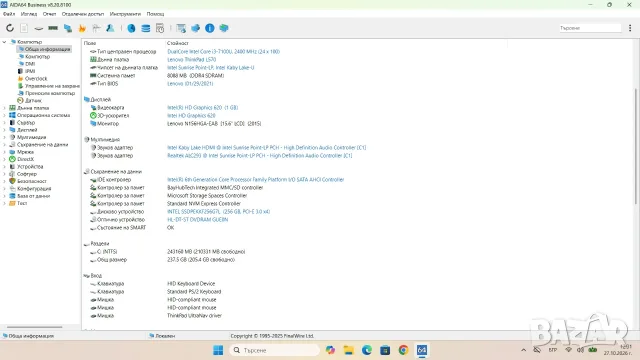
Task: Expand the Мултимедия tree node
Action: pyautogui.click(x=4, y=137)
